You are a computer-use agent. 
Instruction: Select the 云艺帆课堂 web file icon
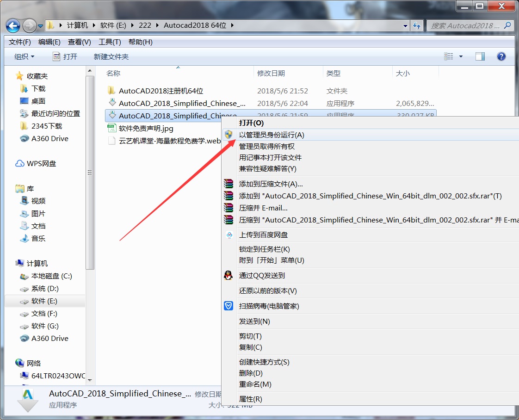point(111,141)
